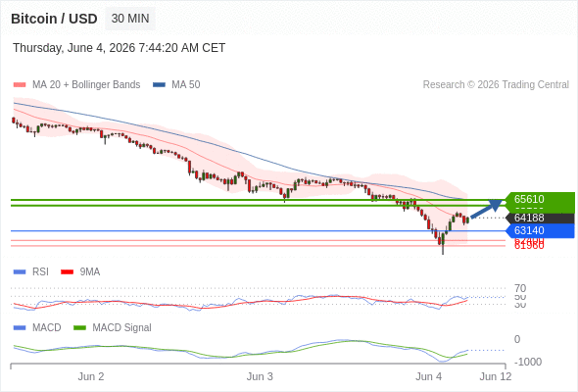Click the MA 20 + Bollinger Bands legend label
This screenshot has width=578, height=392.
86,85
